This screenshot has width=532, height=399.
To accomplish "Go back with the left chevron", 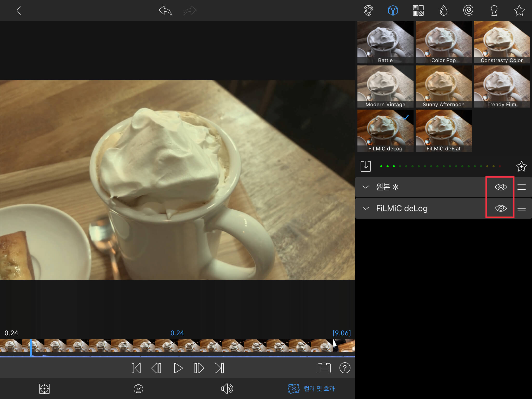I will click(19, 11).
